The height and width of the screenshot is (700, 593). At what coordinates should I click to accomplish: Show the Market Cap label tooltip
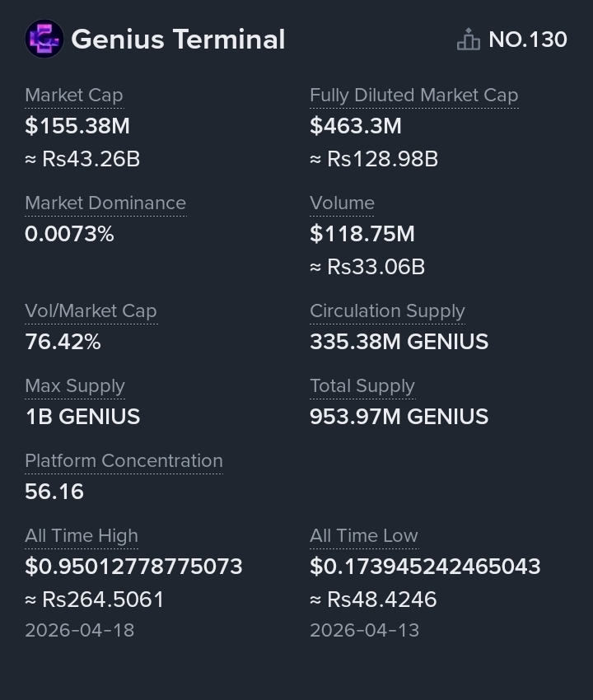(x=74, y=95)
